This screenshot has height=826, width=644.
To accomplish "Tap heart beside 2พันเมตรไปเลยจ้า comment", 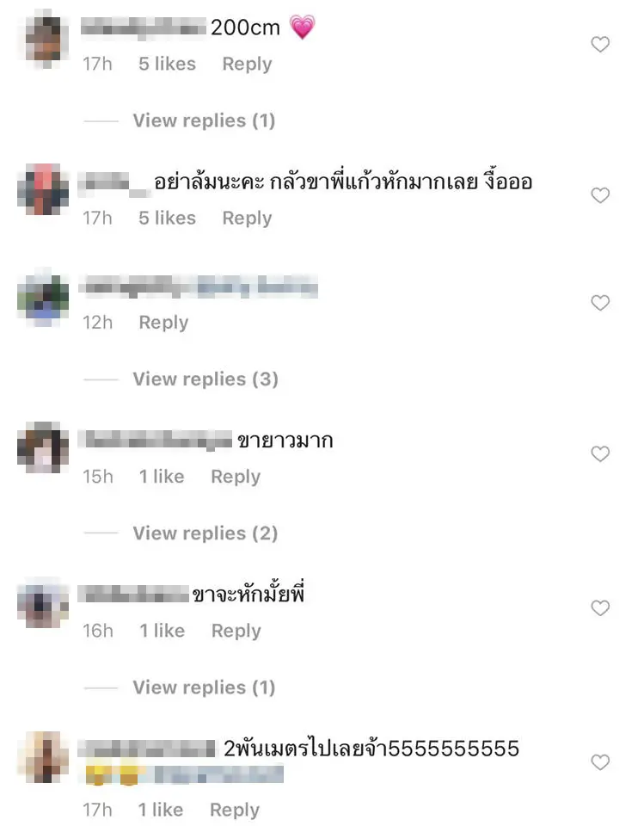I will [x=600, y=761].
